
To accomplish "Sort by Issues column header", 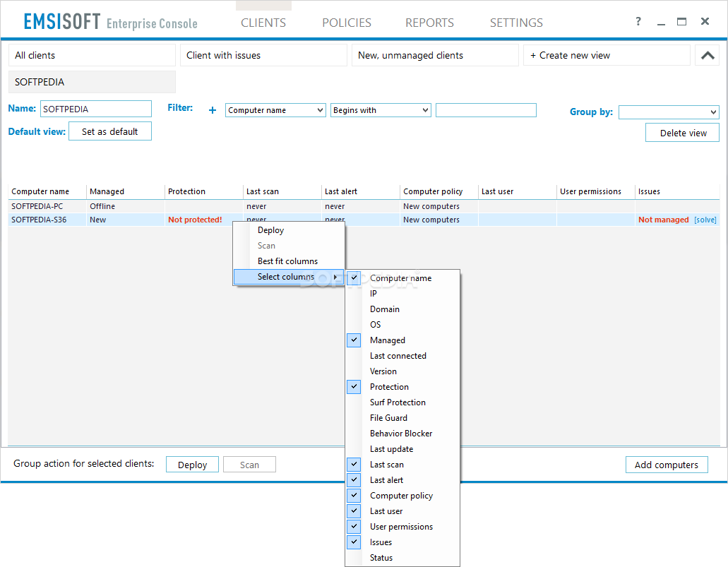I will 677,191.
